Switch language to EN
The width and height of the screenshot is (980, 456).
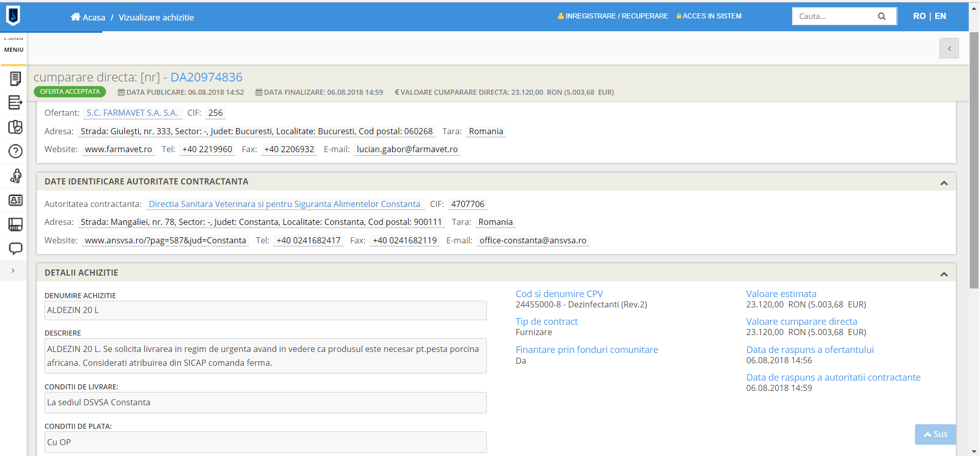pos(941,16)
